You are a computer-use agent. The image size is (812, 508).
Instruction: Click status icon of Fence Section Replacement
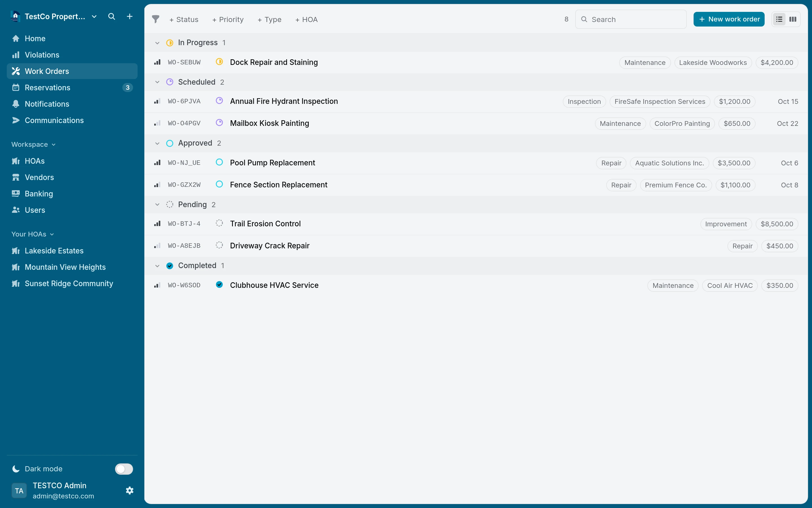pyautogui.click(x=219, y=184)
